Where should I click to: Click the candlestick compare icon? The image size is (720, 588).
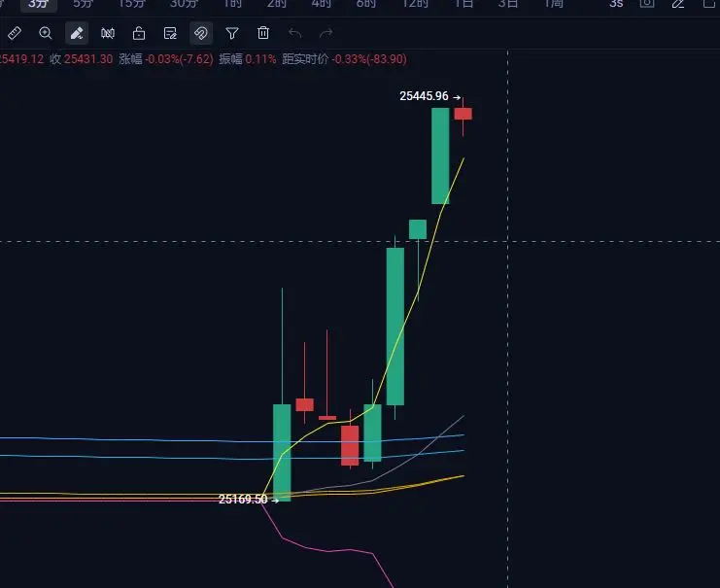coord(108,33)
